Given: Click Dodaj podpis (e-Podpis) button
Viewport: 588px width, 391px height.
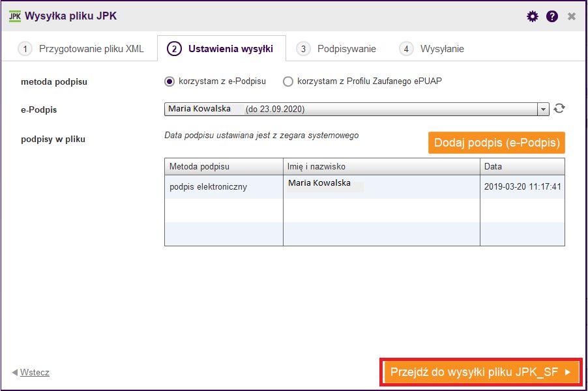Looking at the screenshot, I should [x=497, y=143].
